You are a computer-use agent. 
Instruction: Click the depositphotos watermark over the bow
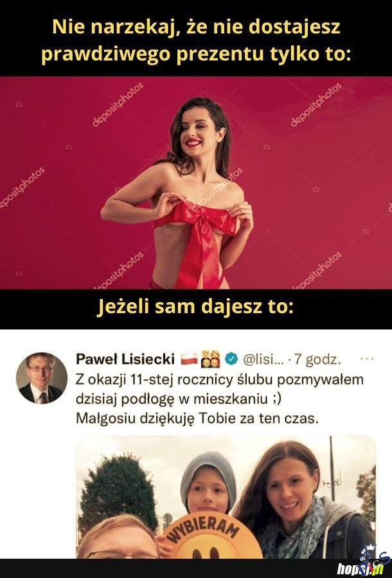217,190
